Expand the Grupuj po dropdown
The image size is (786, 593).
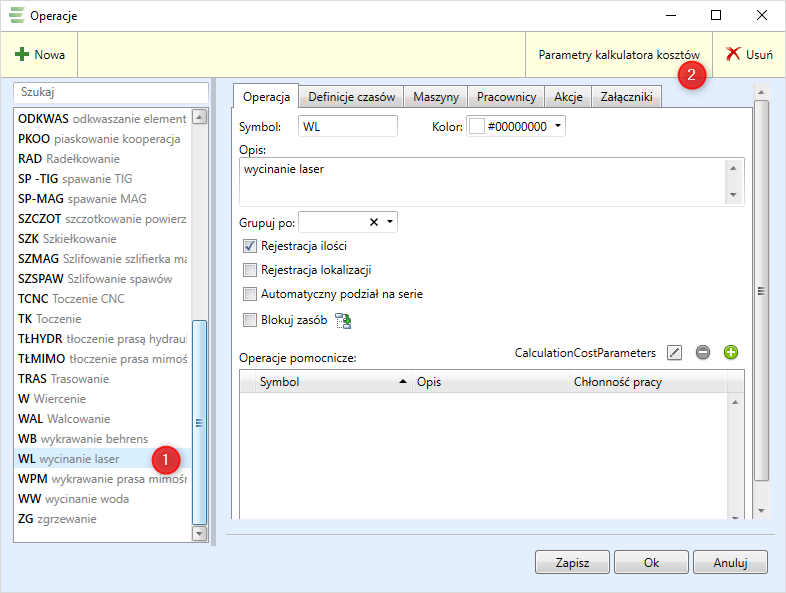tap(390, 222)
